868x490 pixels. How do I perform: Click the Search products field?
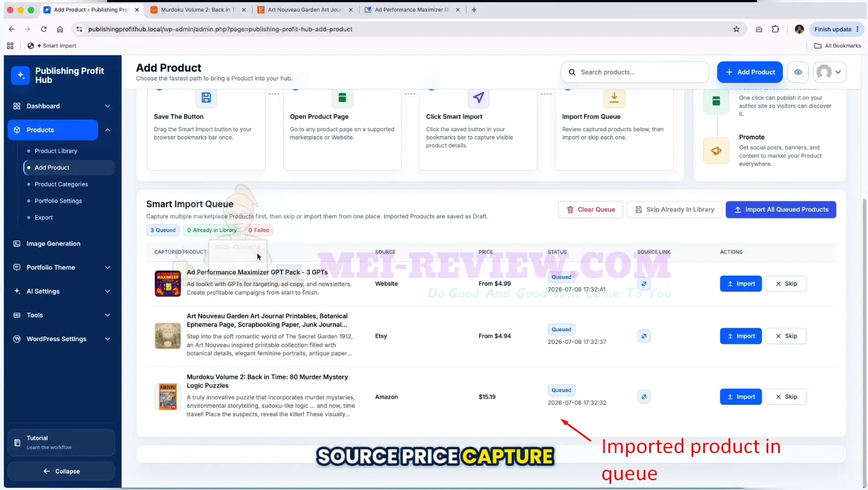coord(635,72)
